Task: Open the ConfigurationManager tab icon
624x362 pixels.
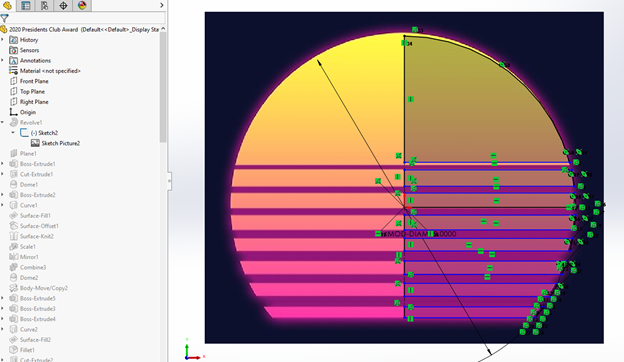Action: coord(45,5)
